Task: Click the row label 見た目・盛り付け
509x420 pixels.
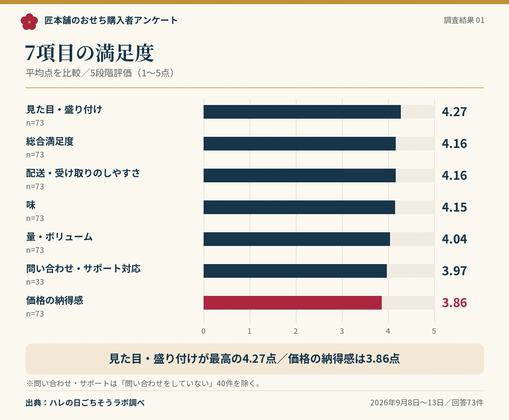Action: (x=64, y=109)
